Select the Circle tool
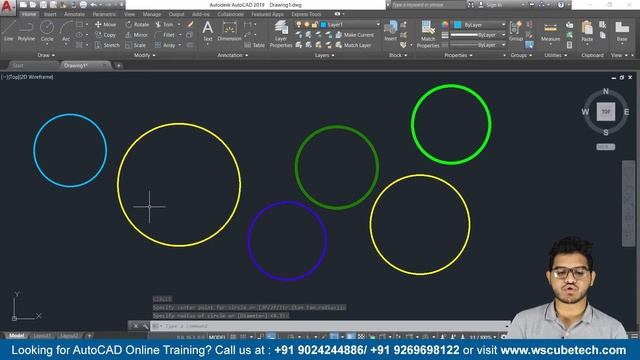This screenshot has height=360, width=640. tap(47, 31)
